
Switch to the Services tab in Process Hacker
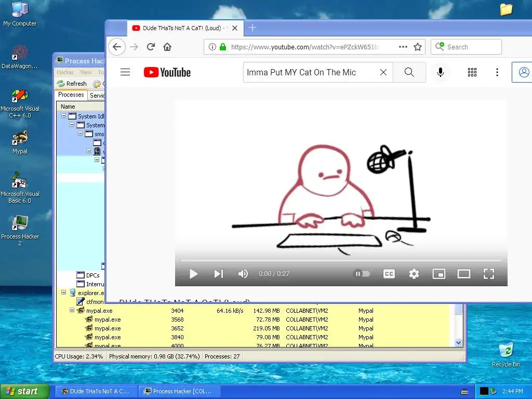click(x=97, y=96)
